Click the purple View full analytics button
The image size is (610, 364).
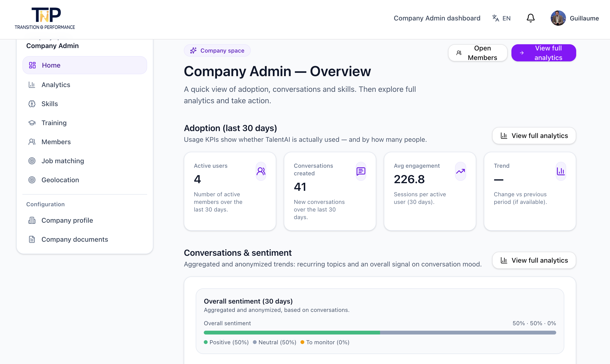click(544, 53)
